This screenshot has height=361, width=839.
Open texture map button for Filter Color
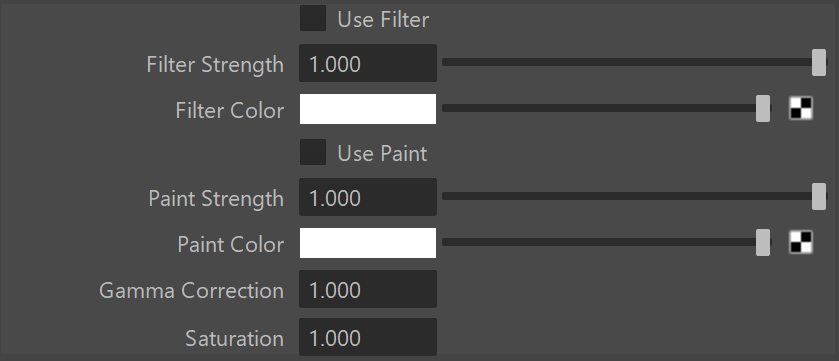click(801, 109)
